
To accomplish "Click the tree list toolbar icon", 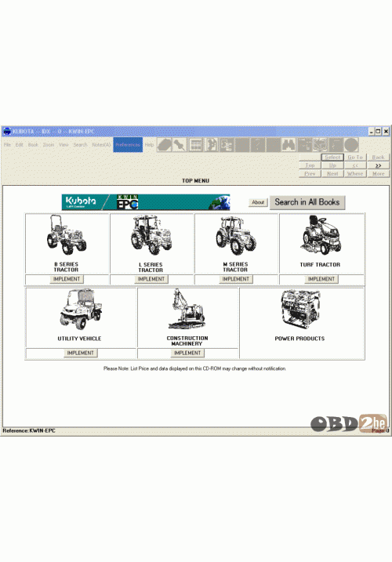I will (227, 145).
